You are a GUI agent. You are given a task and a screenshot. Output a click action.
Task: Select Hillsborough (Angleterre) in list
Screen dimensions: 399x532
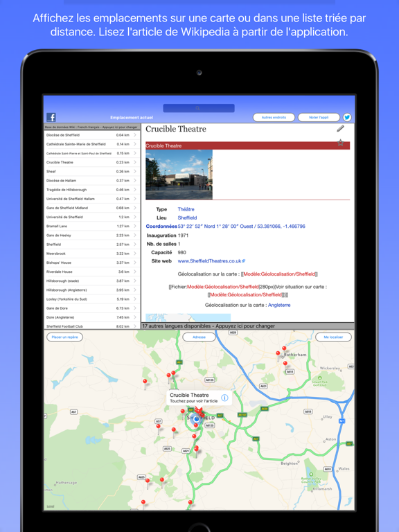92,290
